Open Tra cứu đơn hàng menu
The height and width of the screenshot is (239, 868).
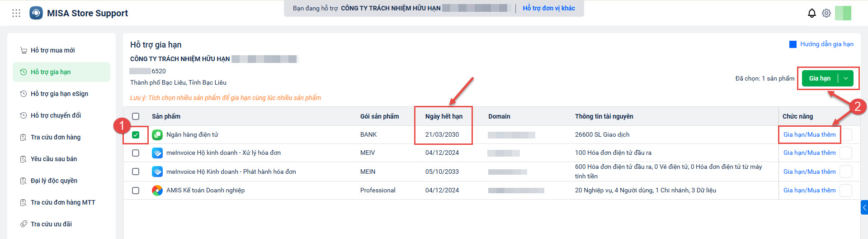coord(61,137)
